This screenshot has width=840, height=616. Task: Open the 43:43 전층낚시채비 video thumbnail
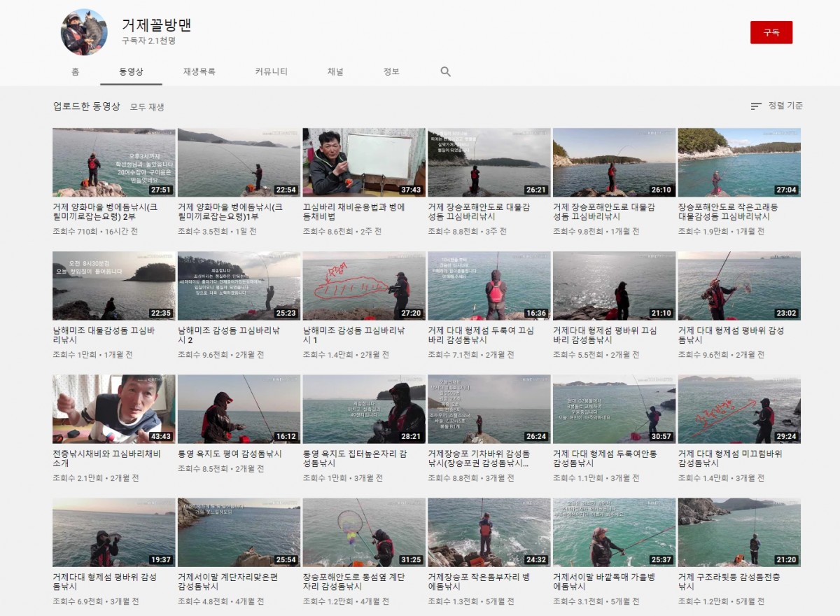113,409
